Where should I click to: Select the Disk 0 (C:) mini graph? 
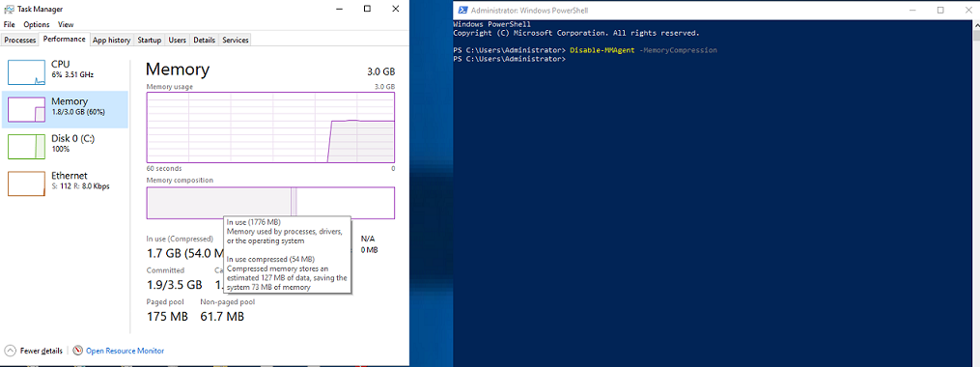[x=26, y=146]
